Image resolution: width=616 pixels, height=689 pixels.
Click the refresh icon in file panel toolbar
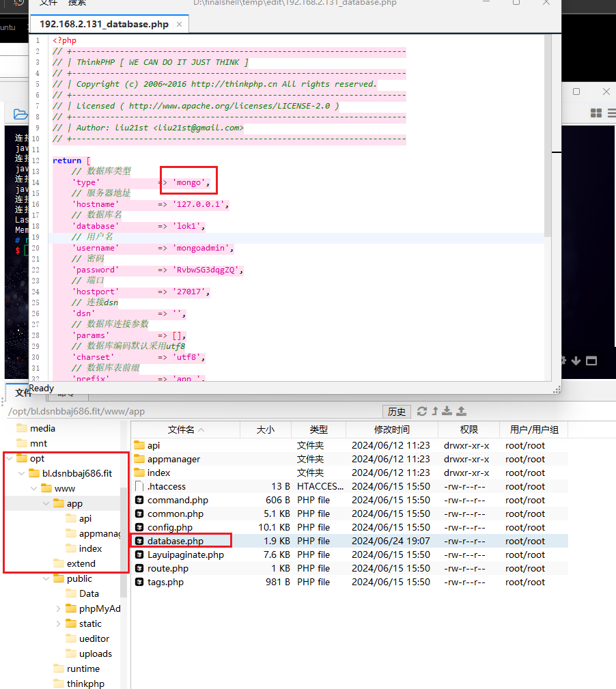pyautogui.click(x=422, y=411)
